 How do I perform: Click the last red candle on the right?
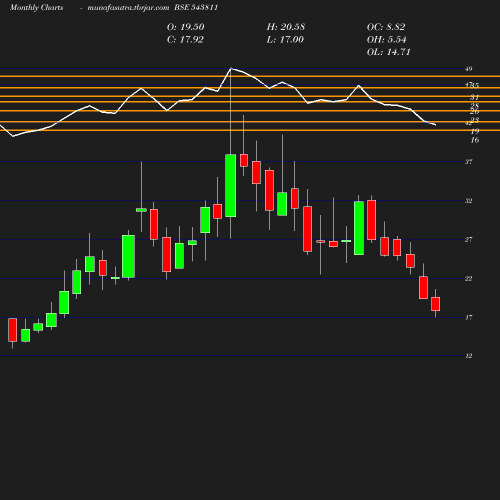tap(436, 304)
